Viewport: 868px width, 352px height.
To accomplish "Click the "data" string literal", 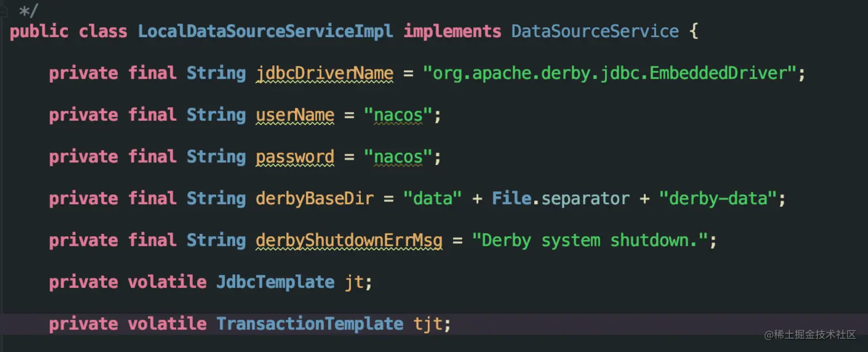I will point(432,198).
